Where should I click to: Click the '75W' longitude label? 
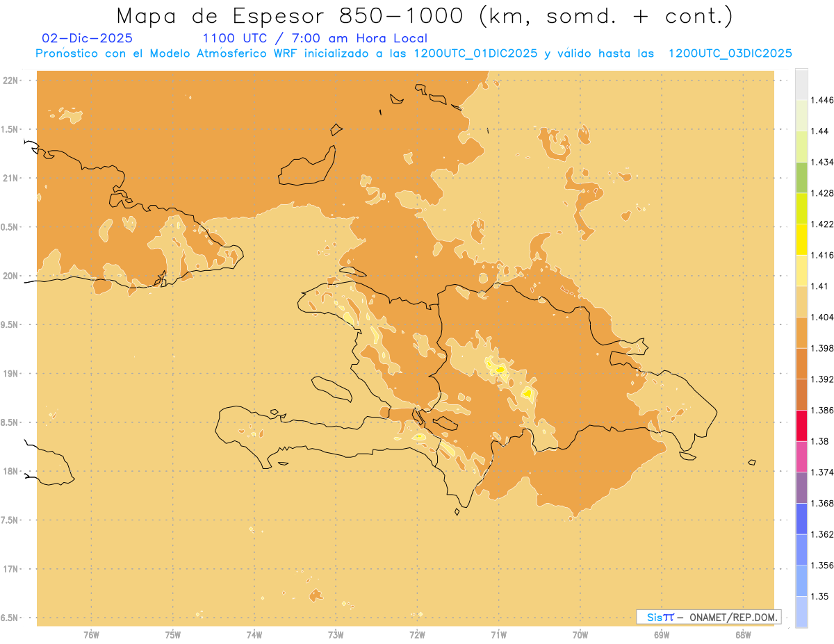[172, 635]
